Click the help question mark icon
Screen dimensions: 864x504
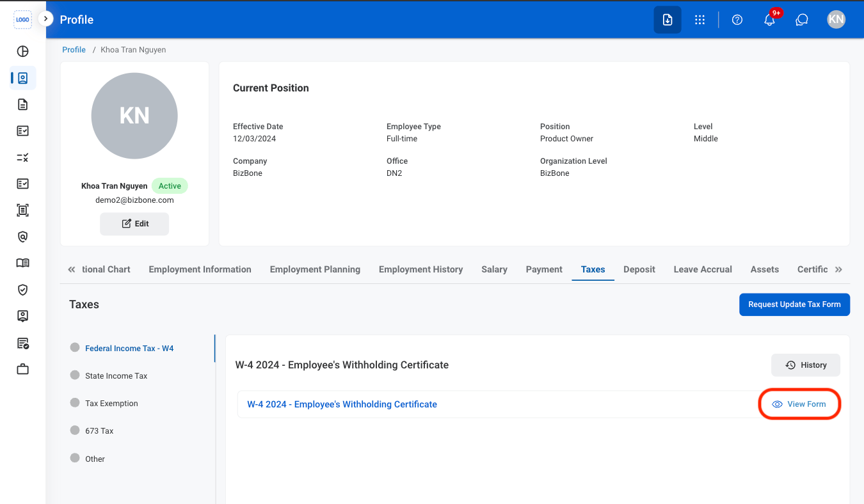point(737,20)
